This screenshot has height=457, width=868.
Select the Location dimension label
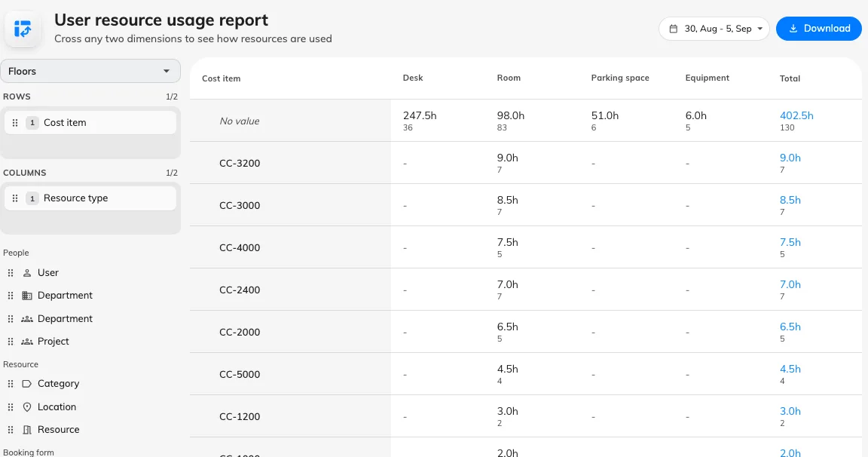(57, 406)
